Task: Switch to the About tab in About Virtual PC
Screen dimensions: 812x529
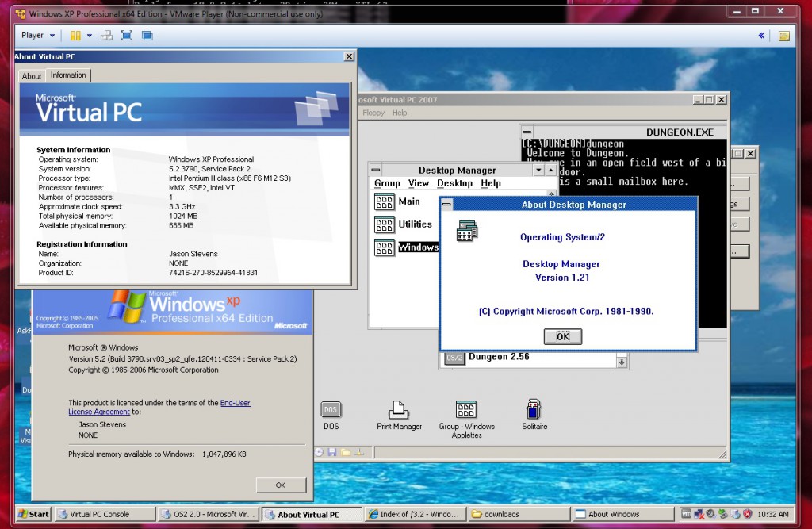Action: click(31, 75)
